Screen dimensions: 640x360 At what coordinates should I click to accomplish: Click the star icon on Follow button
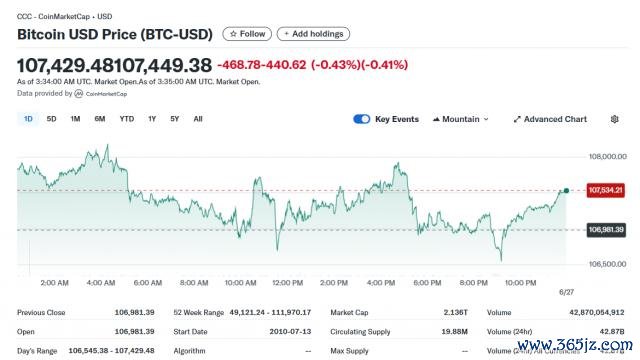[233, 34]
